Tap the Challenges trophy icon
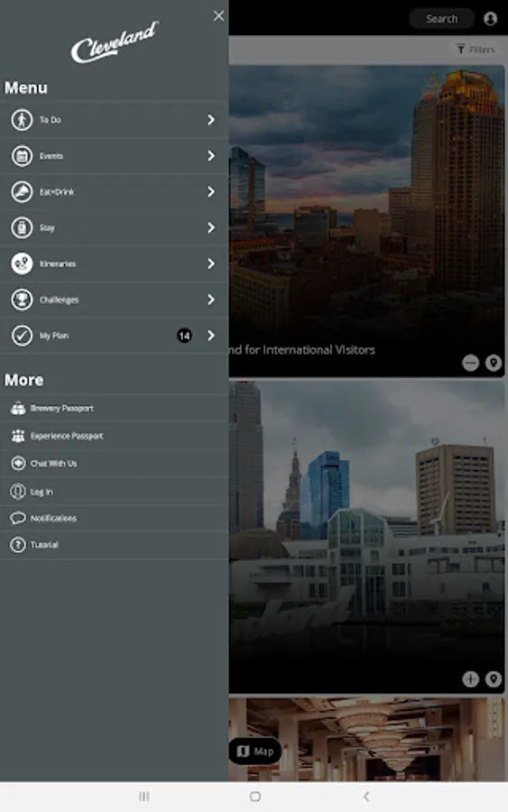Viewport: 508px width, 812px height. point(22,300)
